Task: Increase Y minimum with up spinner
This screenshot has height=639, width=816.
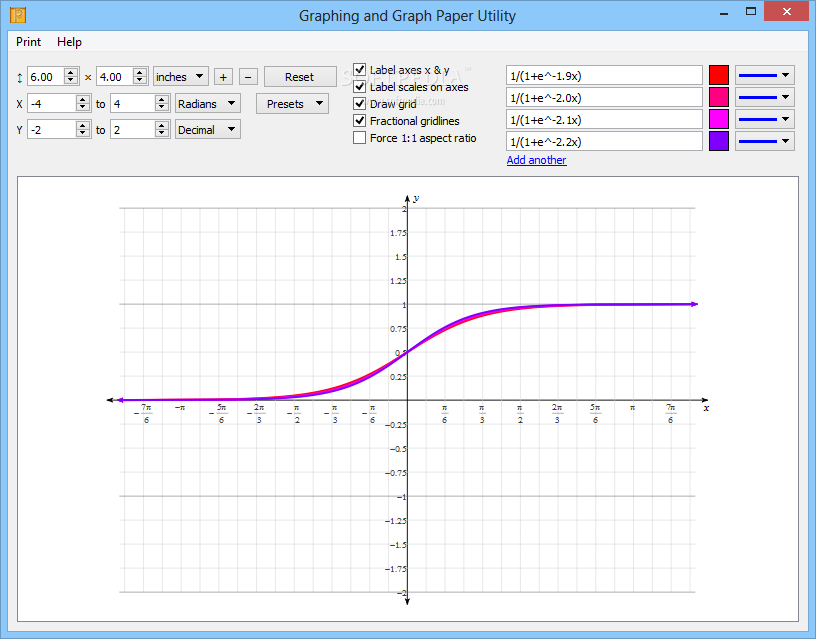Action: pyautogui.click(x=83, y=125)
